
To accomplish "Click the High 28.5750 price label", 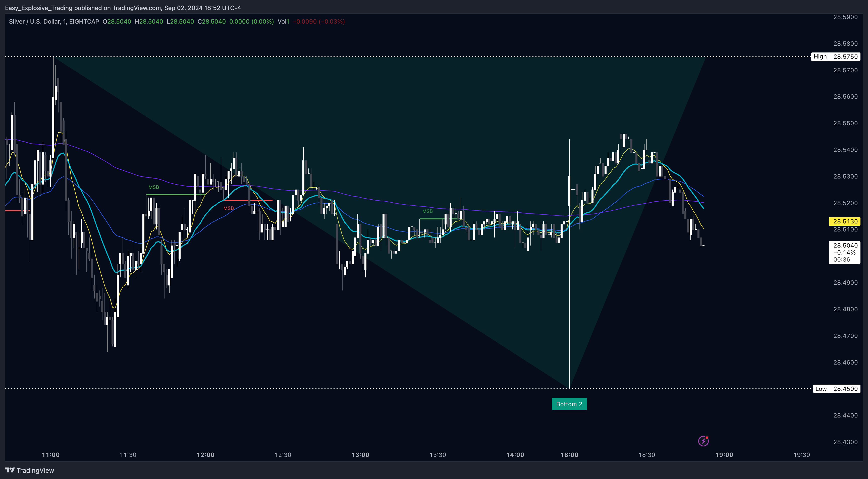I will tap(835, 56).
